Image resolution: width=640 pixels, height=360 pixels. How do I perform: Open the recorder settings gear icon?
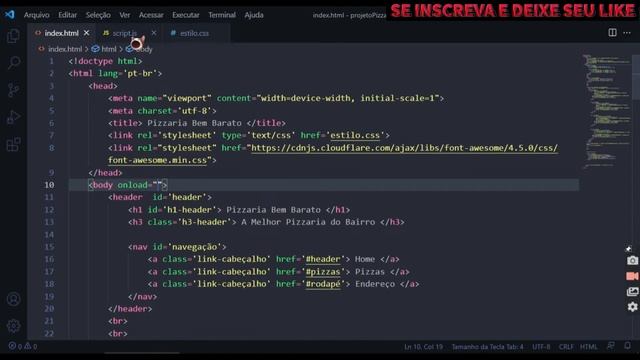[x=632, y=307]
